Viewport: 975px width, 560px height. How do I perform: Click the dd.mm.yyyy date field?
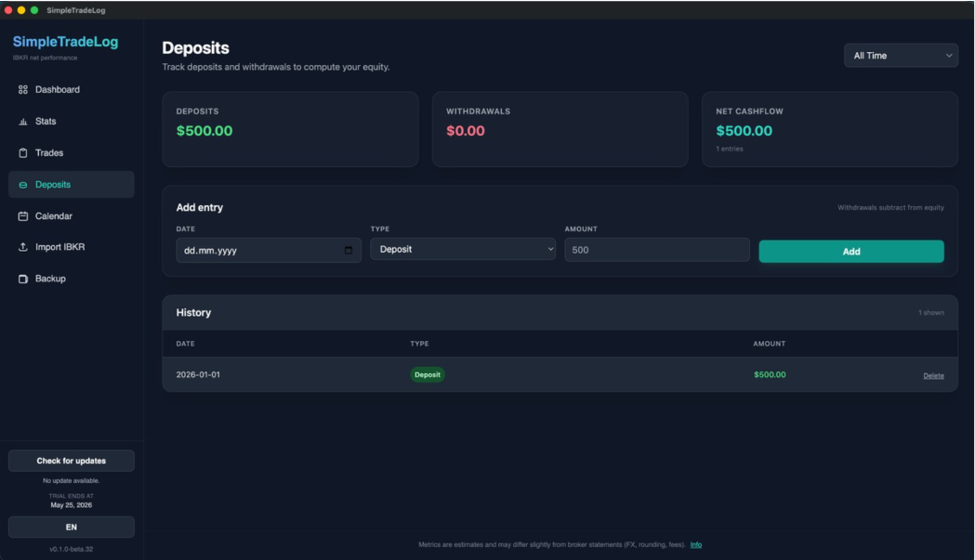[269, 250]
